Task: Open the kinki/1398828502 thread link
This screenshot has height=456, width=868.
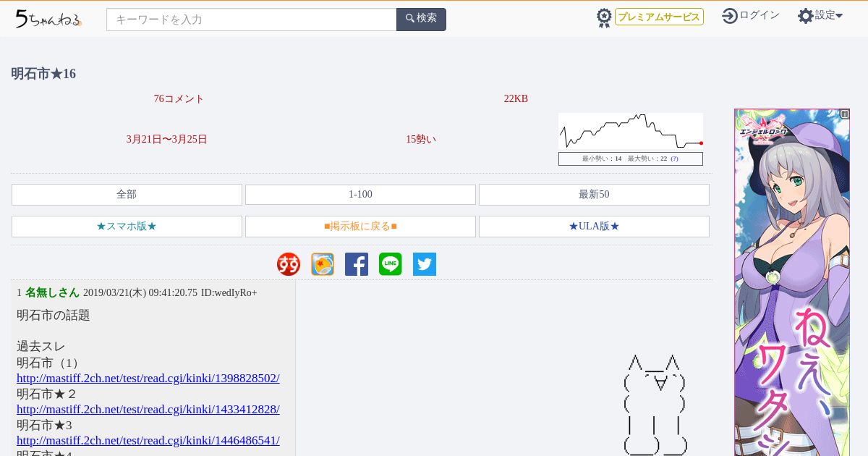Action: 148,378
